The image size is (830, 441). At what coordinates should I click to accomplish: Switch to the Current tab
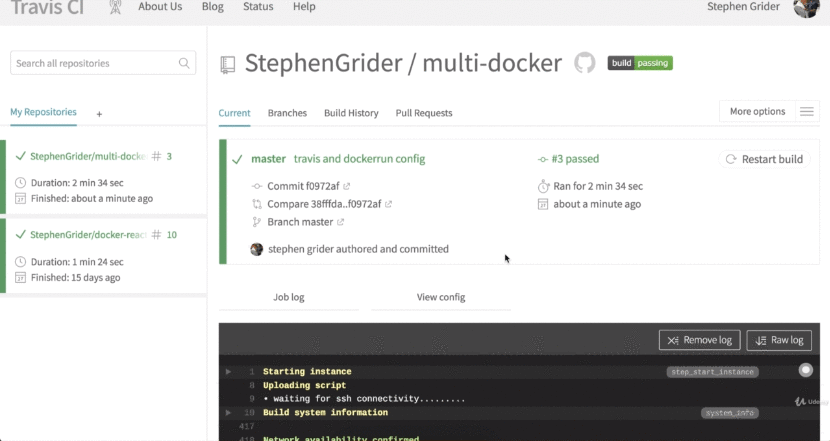point(234,113)
